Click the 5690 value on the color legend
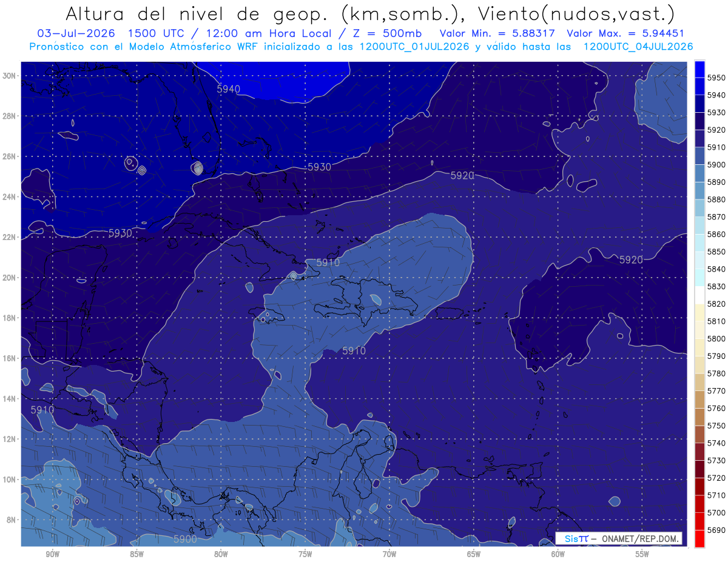 pos(716,530)
